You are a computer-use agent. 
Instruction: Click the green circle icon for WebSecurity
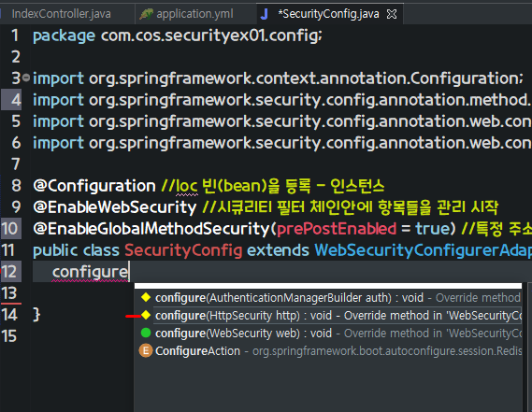146,333
